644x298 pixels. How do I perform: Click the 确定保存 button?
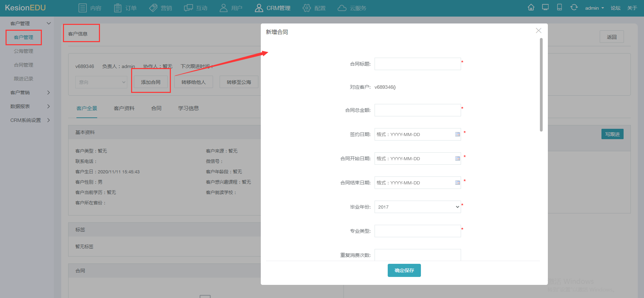click(x=404, y=270)
